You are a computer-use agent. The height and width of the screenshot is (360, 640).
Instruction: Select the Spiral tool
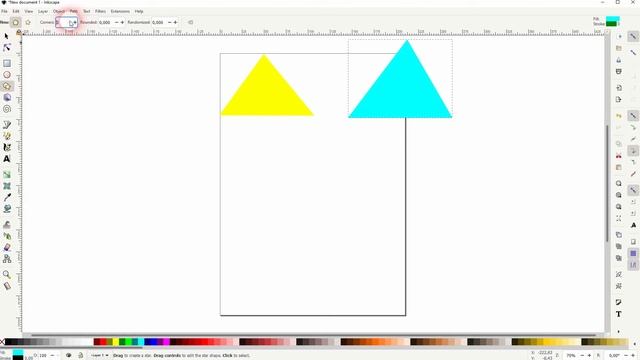tap(7, 109)
